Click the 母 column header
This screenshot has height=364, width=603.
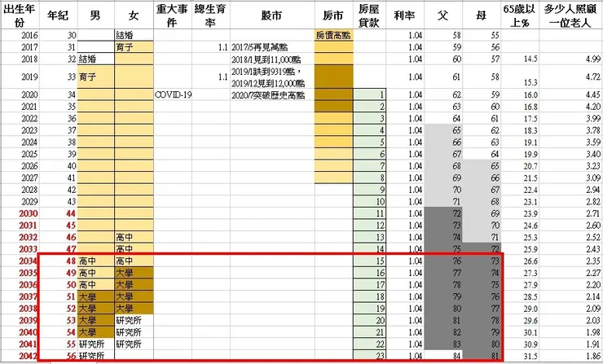(481, 15)
